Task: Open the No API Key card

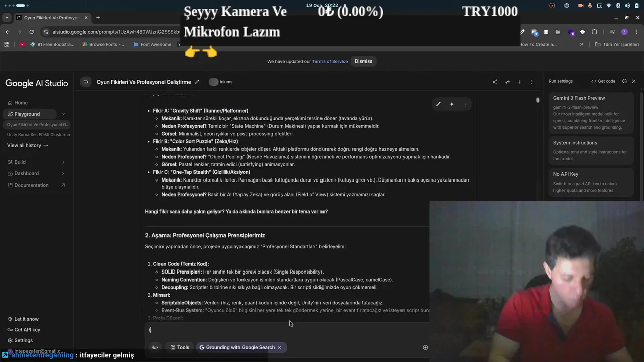Action: 590,182
